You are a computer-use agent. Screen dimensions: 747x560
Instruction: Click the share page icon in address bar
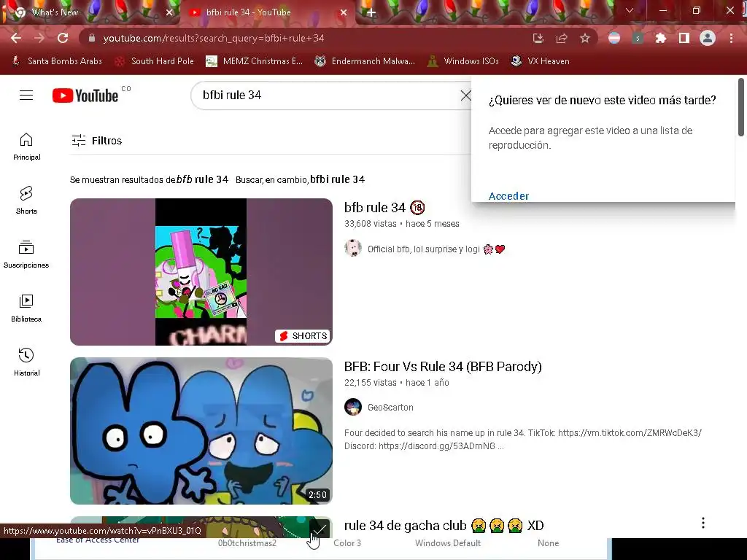562,38
